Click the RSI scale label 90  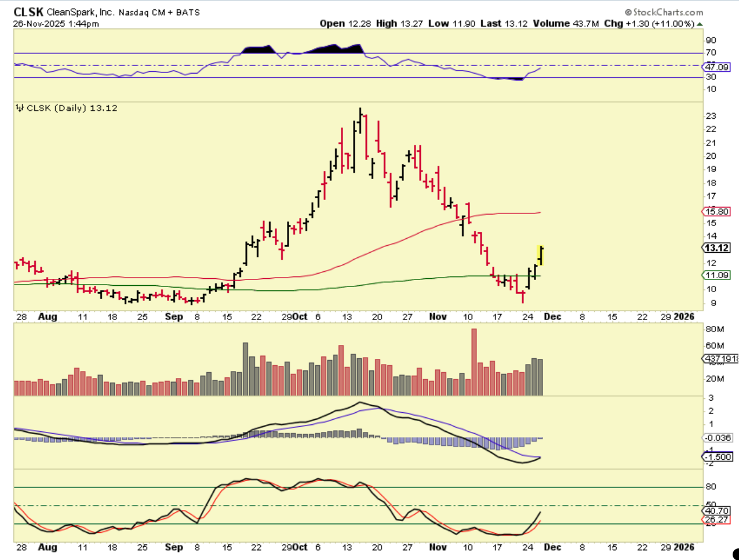point(711,41)
